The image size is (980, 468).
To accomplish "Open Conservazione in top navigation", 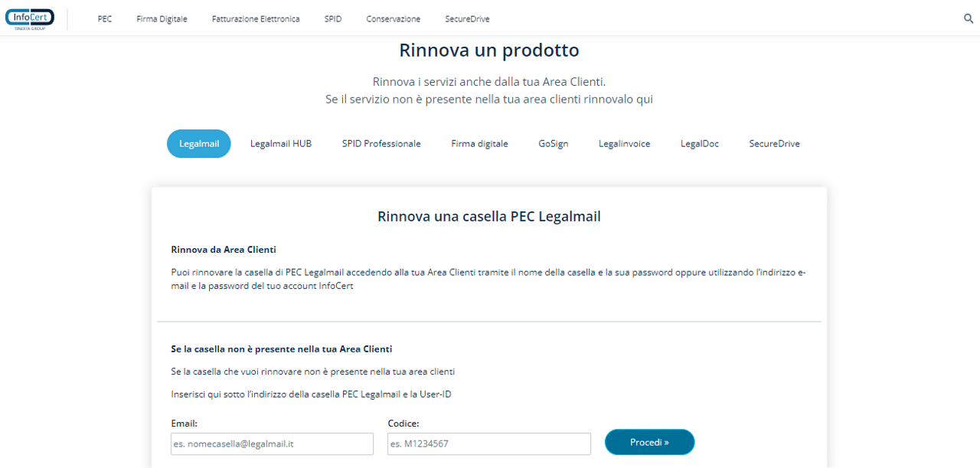I will click(393, 19).
